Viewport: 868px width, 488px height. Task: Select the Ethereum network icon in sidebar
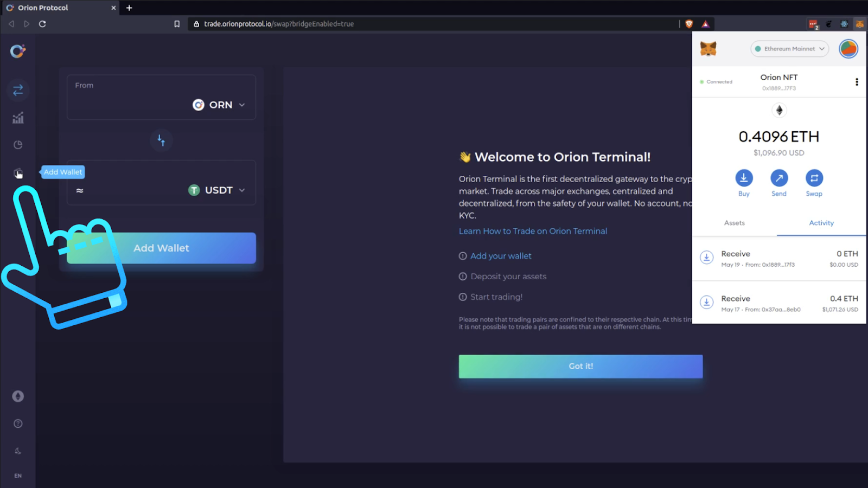(18, 396)
